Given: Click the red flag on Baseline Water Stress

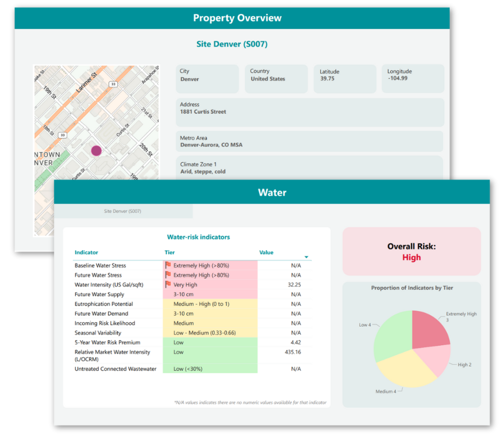Looking at the screenshot, I should click(169, 266).
